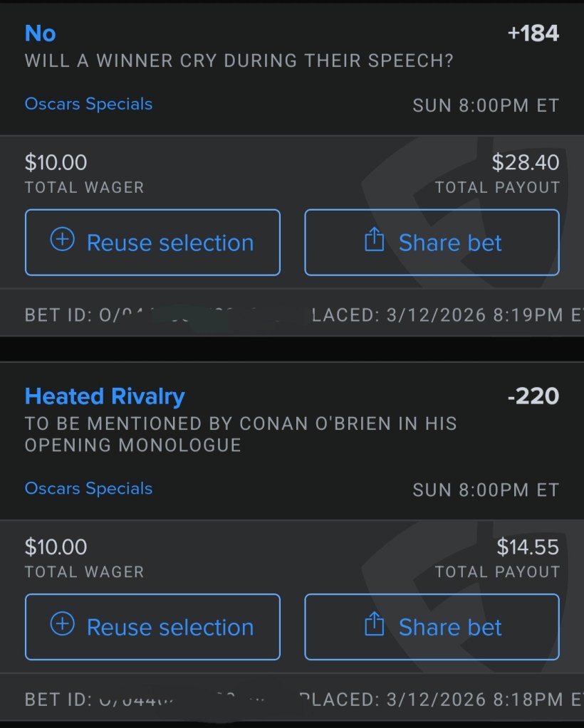Tap the placed timestamp showing 8:18PM
The image size is (584, 728).
click(442, 700)
